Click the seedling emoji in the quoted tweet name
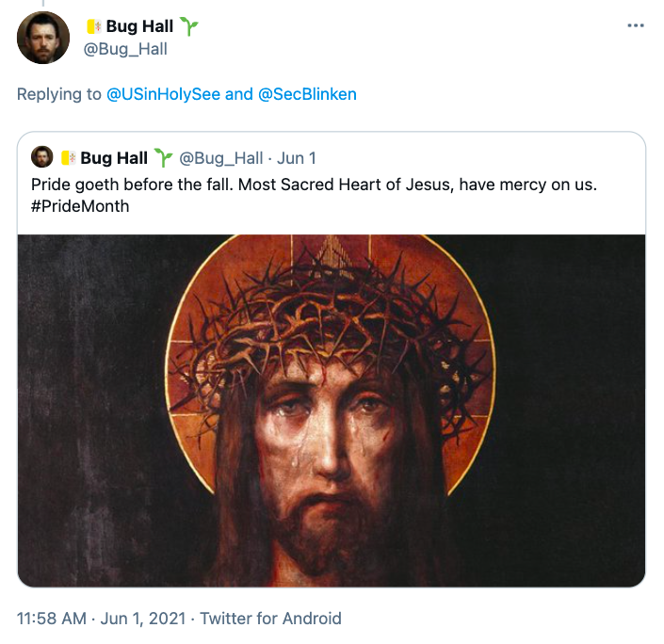Screen dimensions: 664x644 [164, 157]
